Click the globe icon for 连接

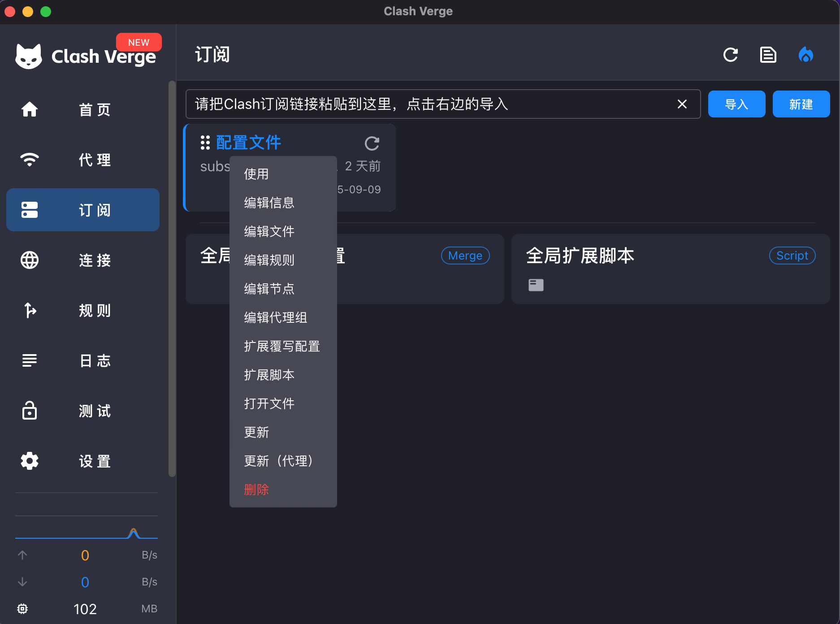point(30,260)
